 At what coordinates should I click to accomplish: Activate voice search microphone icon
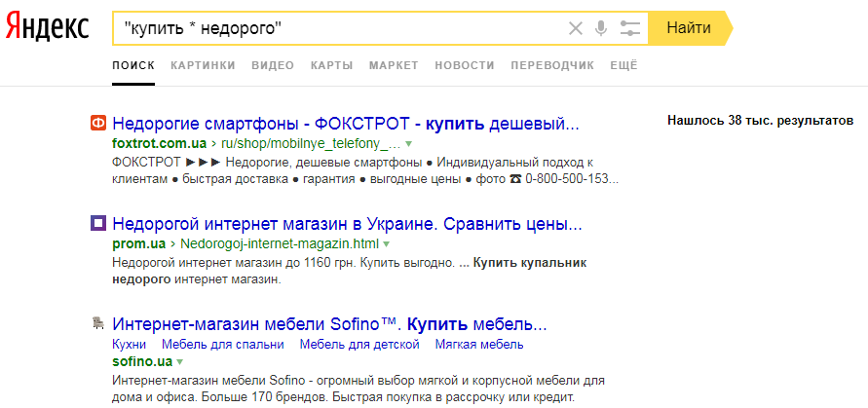point(601,28)
